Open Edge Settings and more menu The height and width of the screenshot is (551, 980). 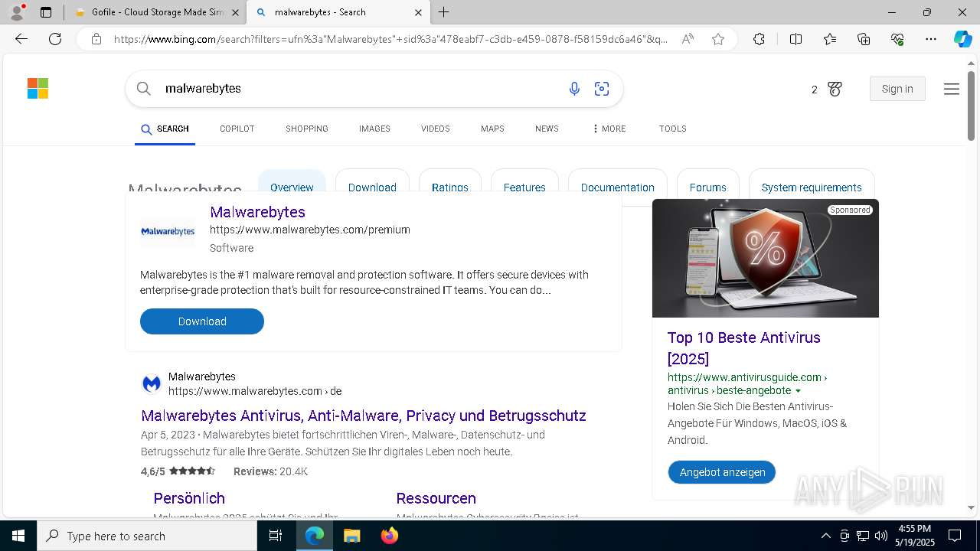[x=931, y=39]
